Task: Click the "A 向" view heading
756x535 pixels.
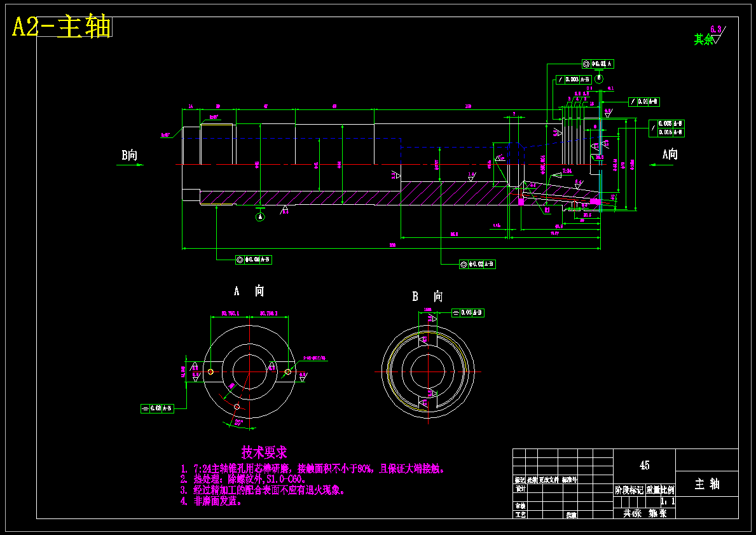Action: (249, 291)
